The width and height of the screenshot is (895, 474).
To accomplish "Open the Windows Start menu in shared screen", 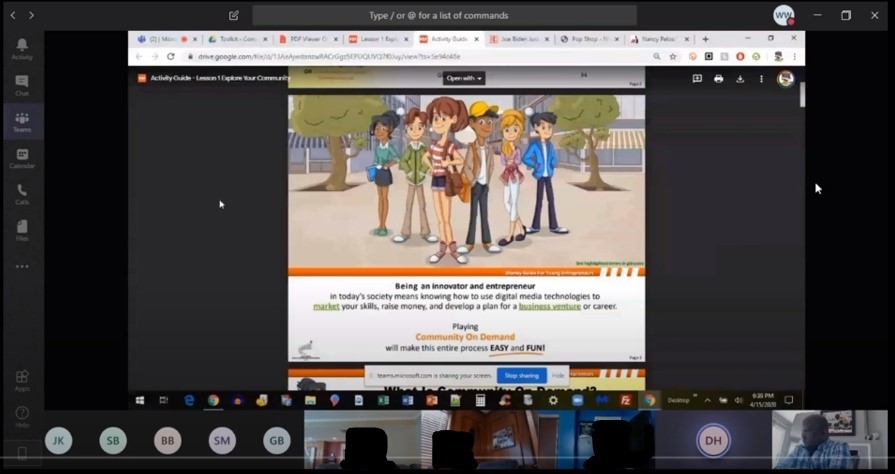I will [140, 400].
